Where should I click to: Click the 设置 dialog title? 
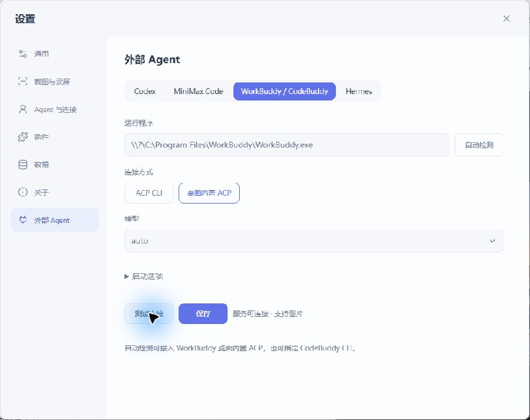tap(25, 19)
